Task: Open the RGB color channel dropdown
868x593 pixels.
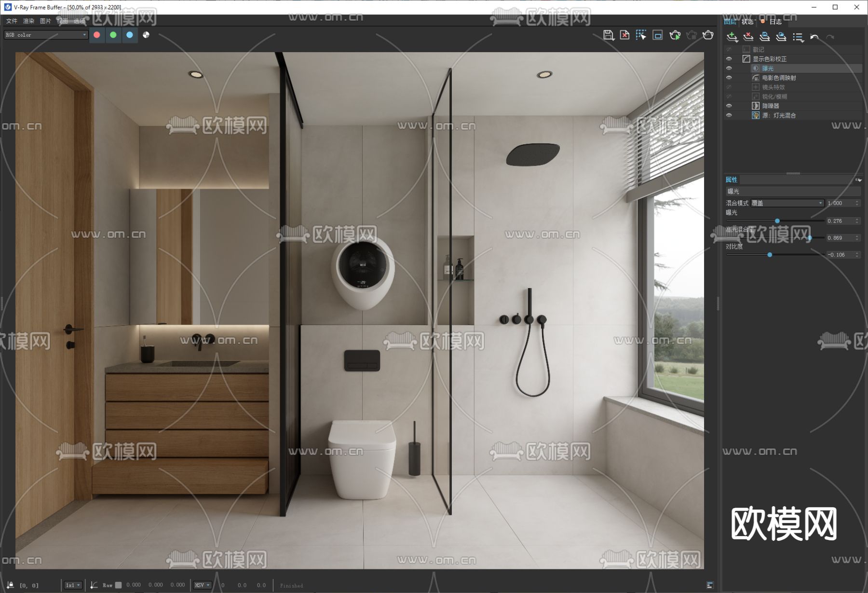Action: click(46, 35)
